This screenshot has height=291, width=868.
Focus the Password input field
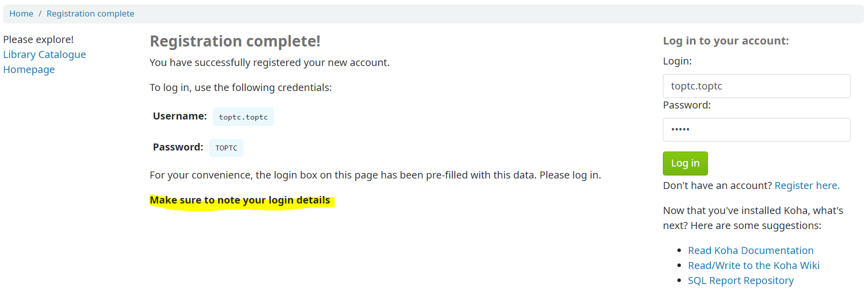[756, 130]
